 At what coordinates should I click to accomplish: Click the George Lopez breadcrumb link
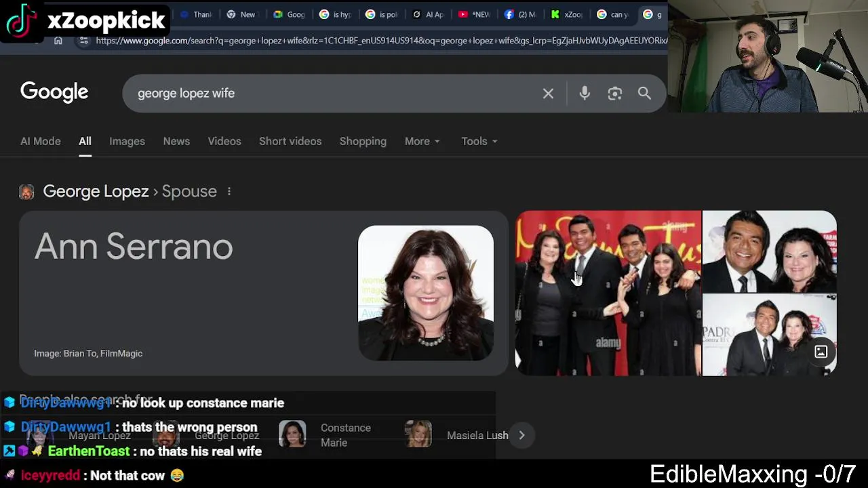click(x=96, y=191)
